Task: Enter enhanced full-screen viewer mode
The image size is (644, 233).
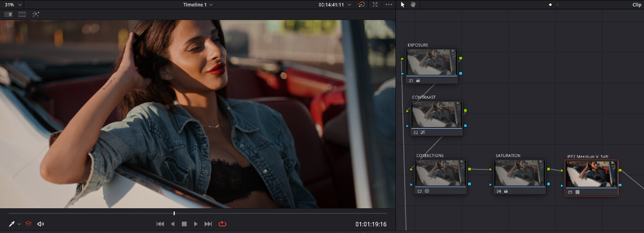Action: click(375, 5)
